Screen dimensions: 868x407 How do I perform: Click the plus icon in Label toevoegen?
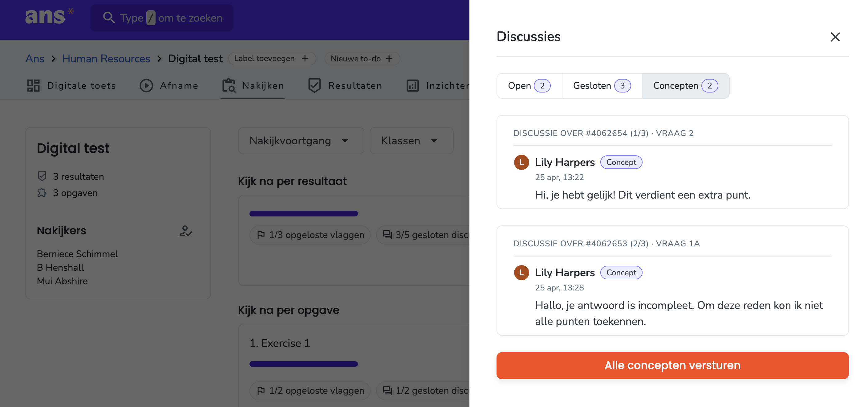click(305, 58)
